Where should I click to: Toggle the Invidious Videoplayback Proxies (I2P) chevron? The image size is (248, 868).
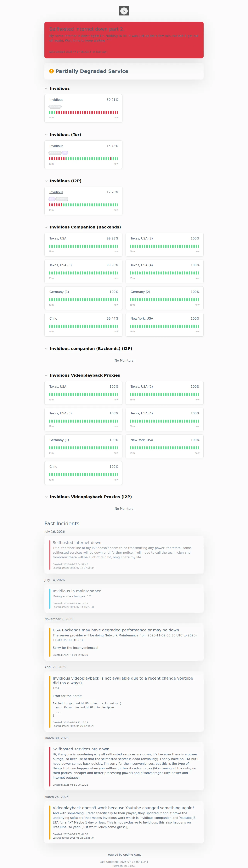[46, 497]
